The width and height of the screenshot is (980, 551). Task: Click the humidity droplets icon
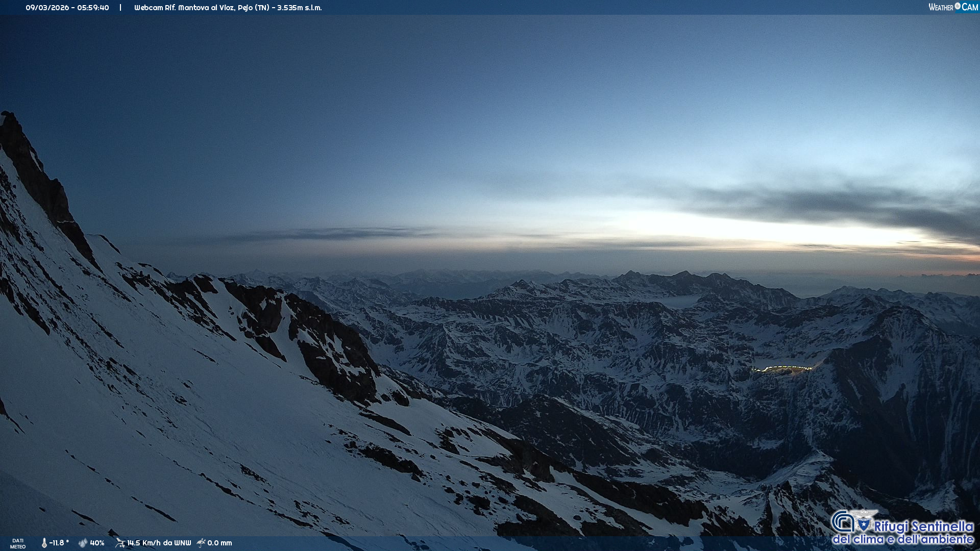(x=83, y=543)
